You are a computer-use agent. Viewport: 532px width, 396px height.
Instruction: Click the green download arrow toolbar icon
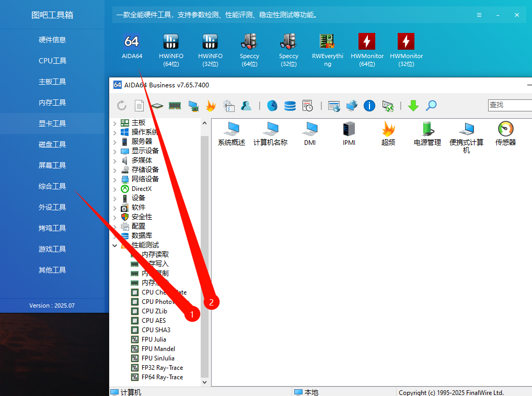coord(413,106)
